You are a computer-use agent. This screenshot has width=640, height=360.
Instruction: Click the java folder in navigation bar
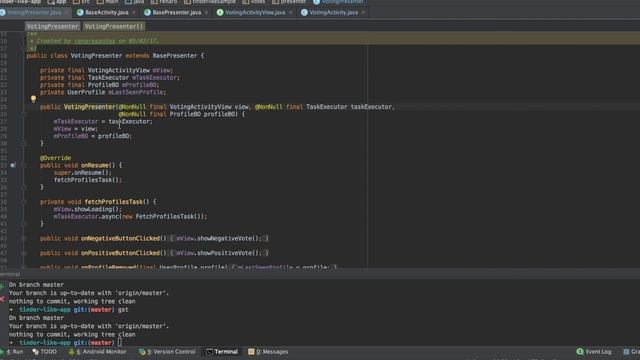[x=135, y=2]
